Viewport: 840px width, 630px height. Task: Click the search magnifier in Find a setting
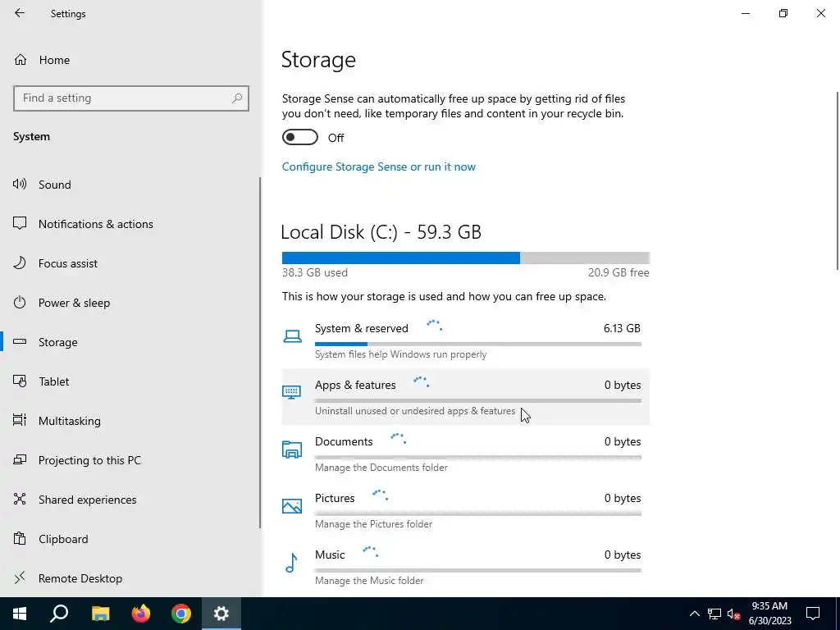(237, 98)
